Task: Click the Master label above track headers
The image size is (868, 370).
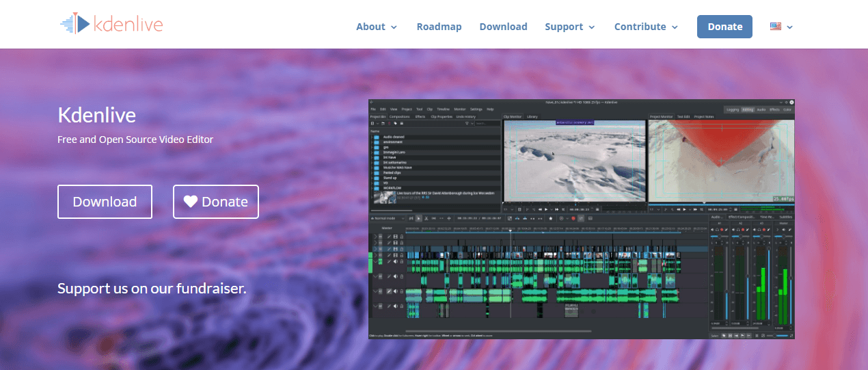Action: click(x=387, y=228)
